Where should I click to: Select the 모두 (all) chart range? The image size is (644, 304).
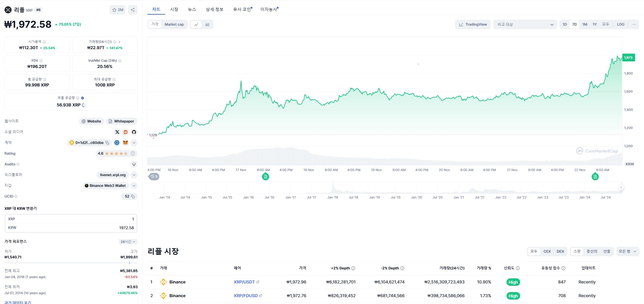pyautogui.click(x=606, y=24)
